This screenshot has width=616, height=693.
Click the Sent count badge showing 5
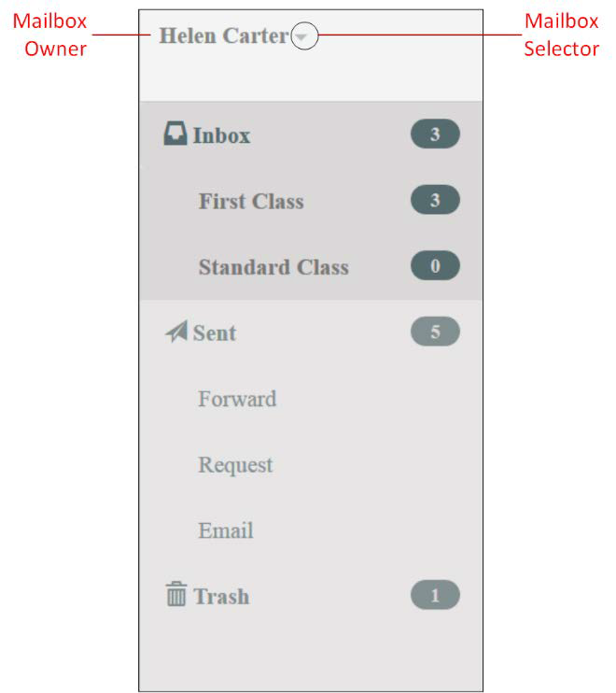pyautogui.click(x=435, y=332)
